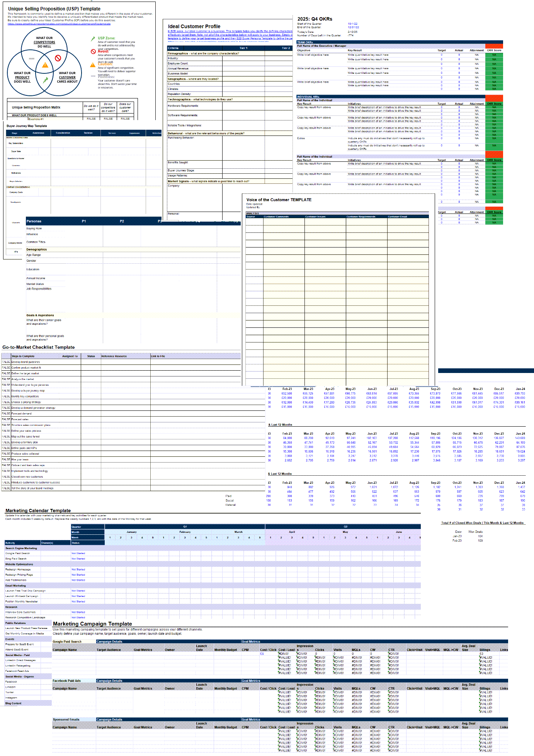Click the first yellow Customer Comments cell
Viewport: 534px width, 756px height.
click(284, 221)
